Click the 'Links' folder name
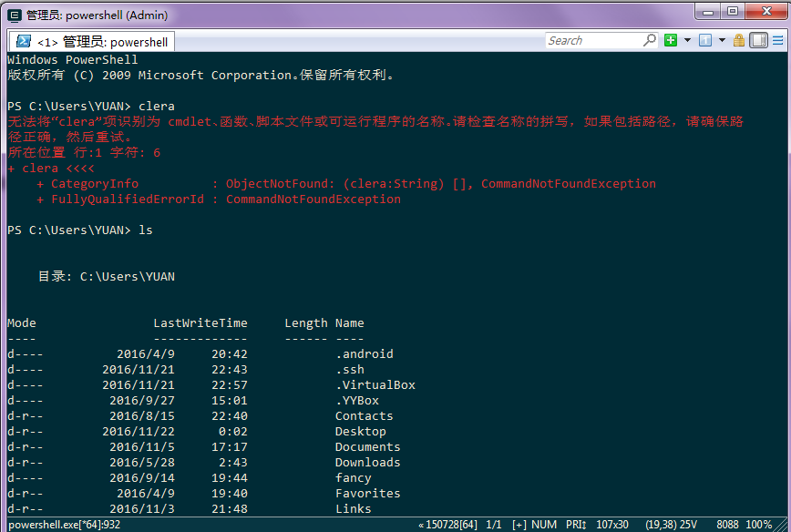The image size is (791, 532). pos(354,509)
